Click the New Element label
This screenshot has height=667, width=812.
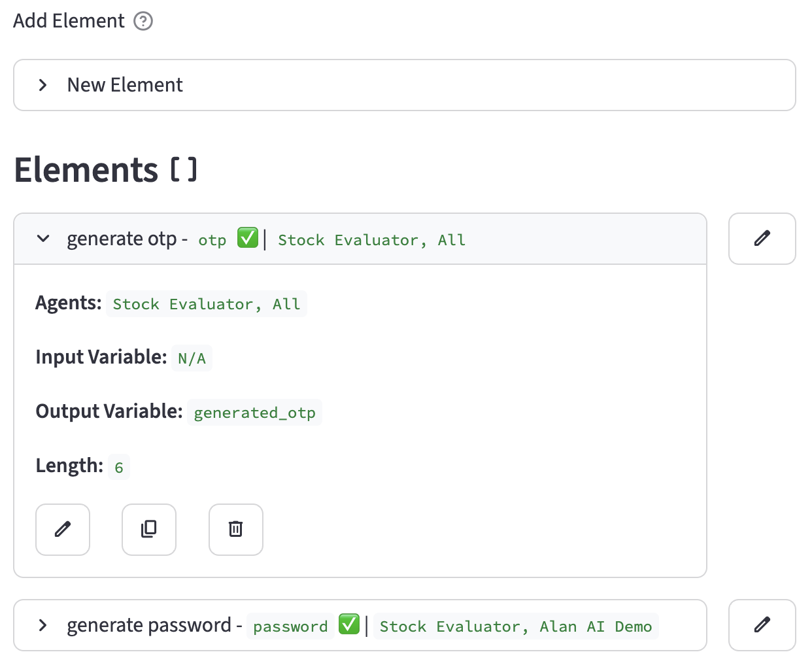click(x=125, y=85)
